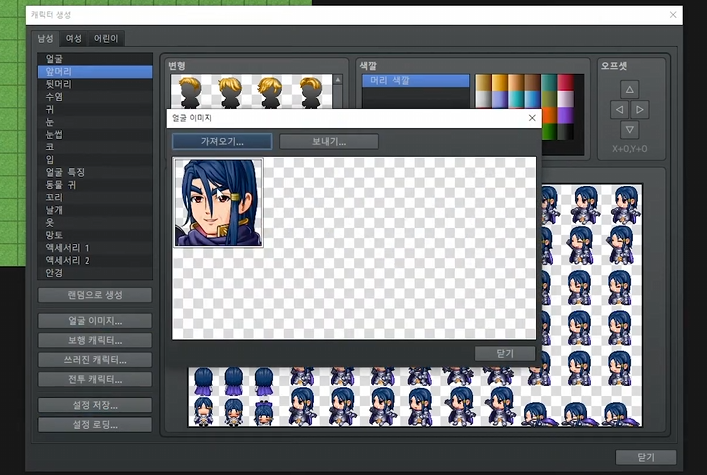Select the blue-haired face image thumbnail
The height and width of the screenshot is (475, 707).
click(x=219, y=203)
